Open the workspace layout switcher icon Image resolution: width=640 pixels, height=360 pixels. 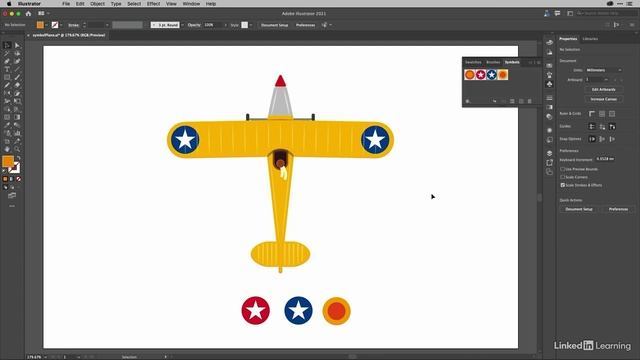coord(42,13)
